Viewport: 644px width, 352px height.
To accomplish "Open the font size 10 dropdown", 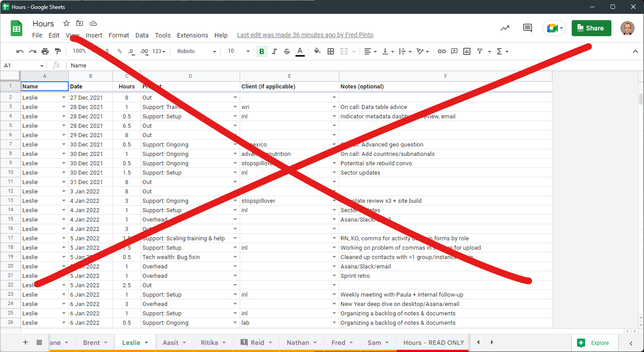I will 239,51.
